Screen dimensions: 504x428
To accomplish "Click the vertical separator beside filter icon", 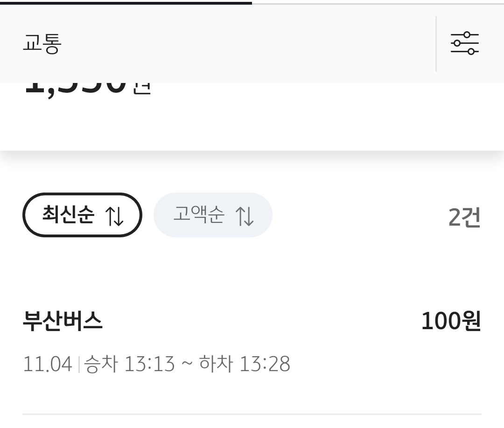I will [436, 44].
